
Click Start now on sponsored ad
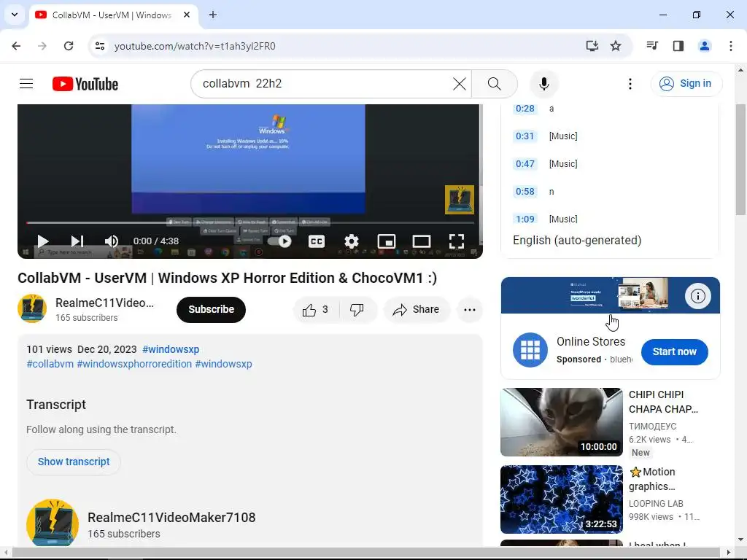[674, 352]
